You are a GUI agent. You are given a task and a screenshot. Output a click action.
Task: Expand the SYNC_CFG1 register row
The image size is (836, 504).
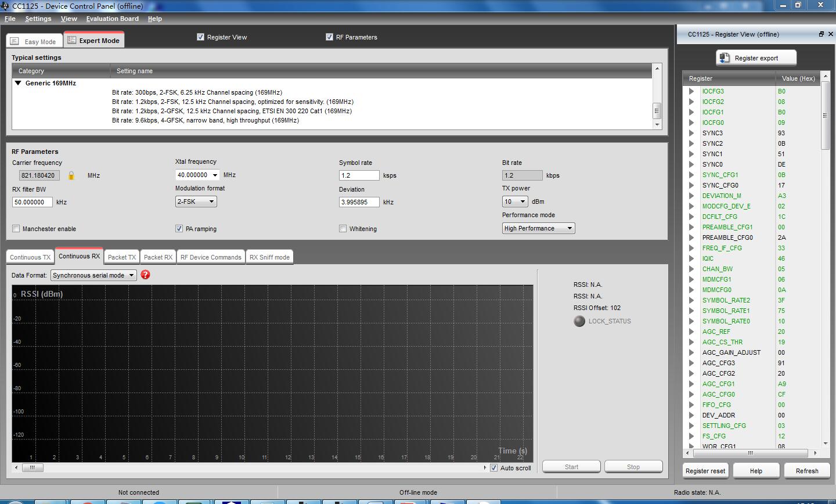[x=691, y=175]
